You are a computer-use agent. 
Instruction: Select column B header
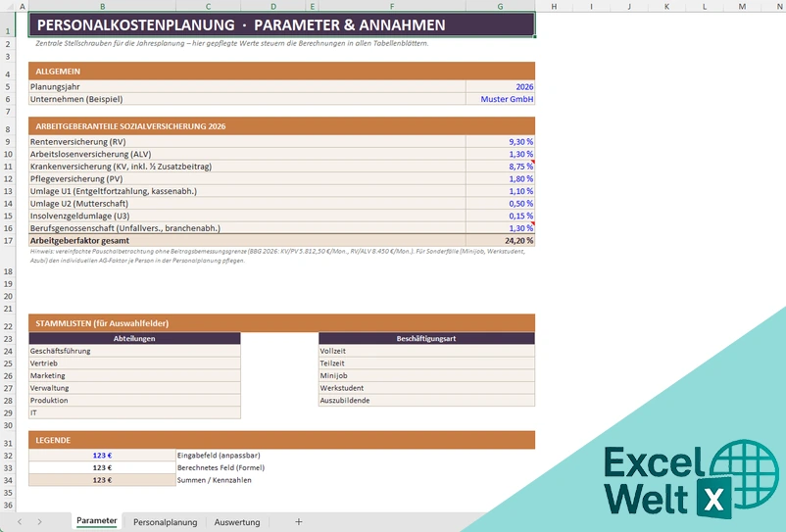click(x=102, y=6)
